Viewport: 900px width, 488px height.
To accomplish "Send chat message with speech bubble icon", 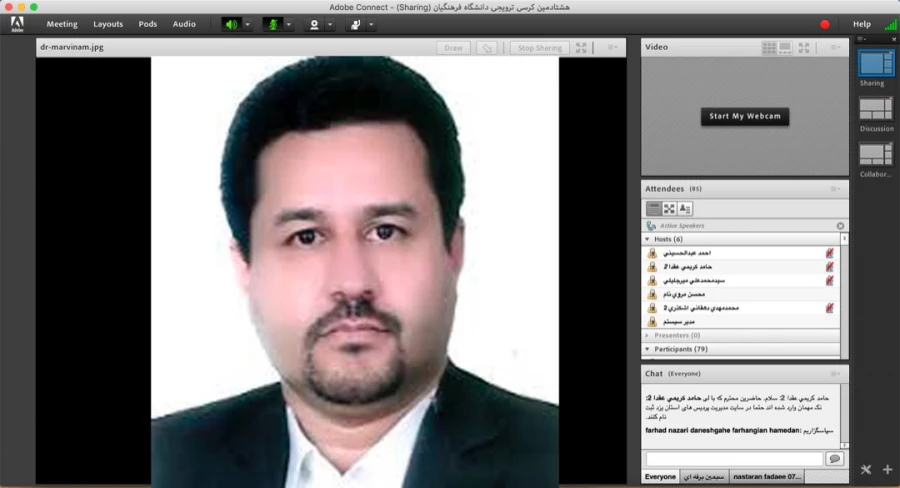I will click(x=834, y=458).
